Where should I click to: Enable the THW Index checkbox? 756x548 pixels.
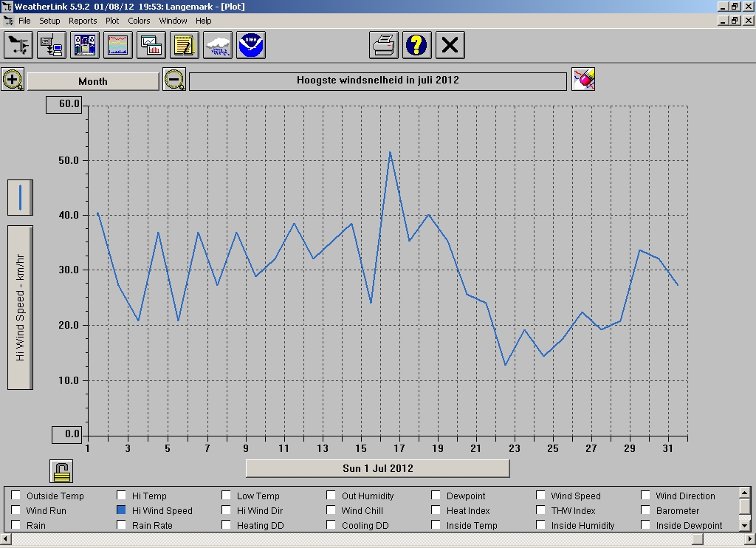click(540, 510)
